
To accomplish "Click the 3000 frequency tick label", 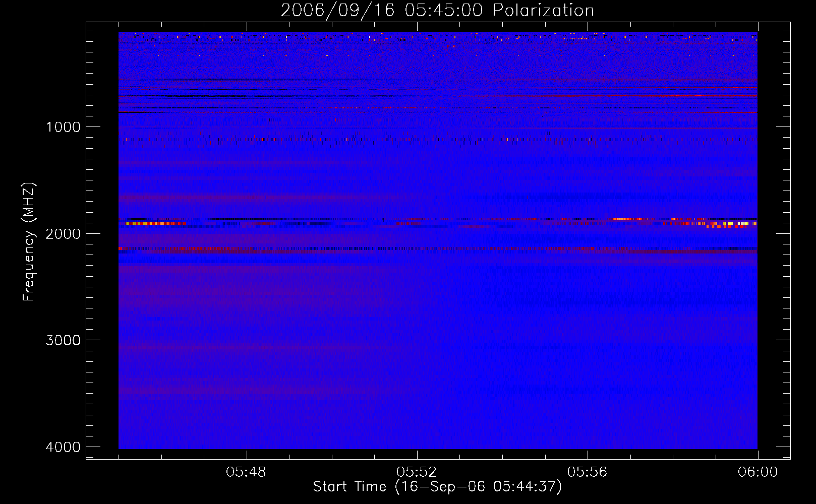I will [63, 340].
